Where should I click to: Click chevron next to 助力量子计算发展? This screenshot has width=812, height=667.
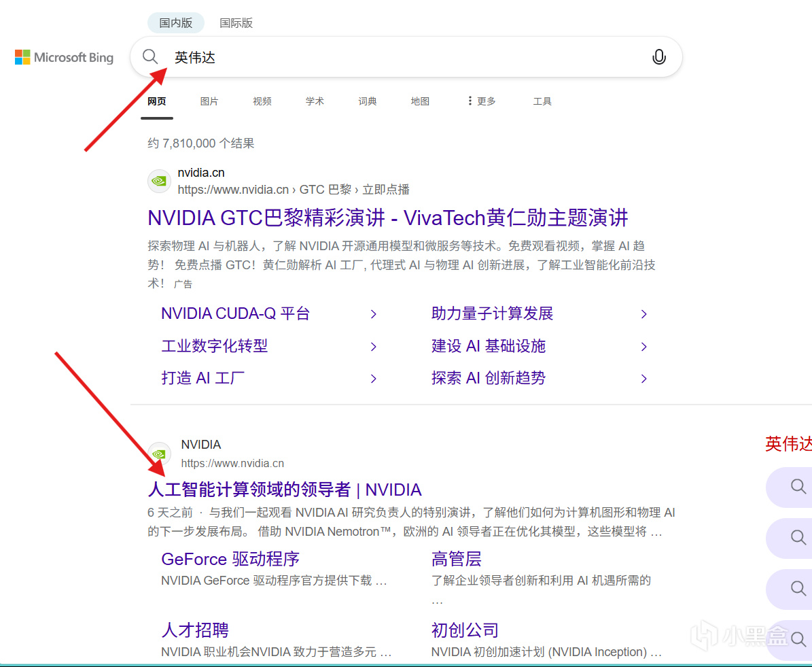643,314
